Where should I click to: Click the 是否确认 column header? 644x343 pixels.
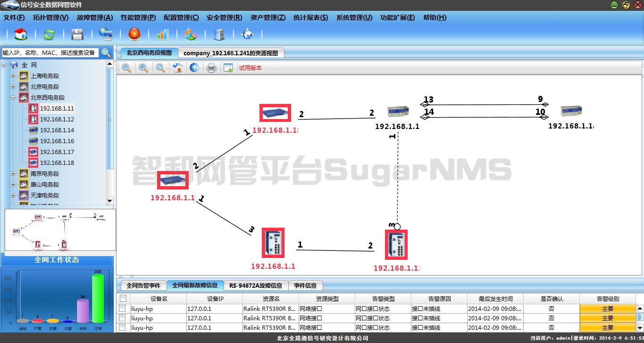tap(552, 299)
